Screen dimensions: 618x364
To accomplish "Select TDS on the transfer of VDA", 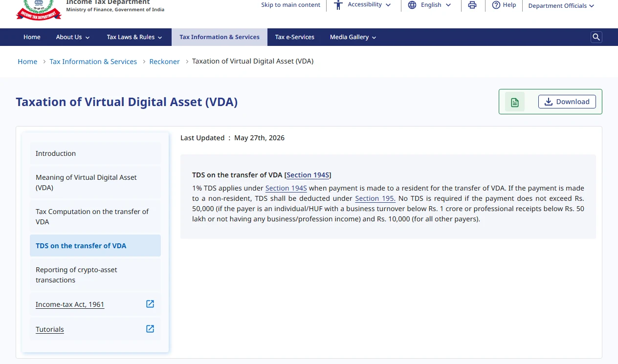I will [95, 246].
